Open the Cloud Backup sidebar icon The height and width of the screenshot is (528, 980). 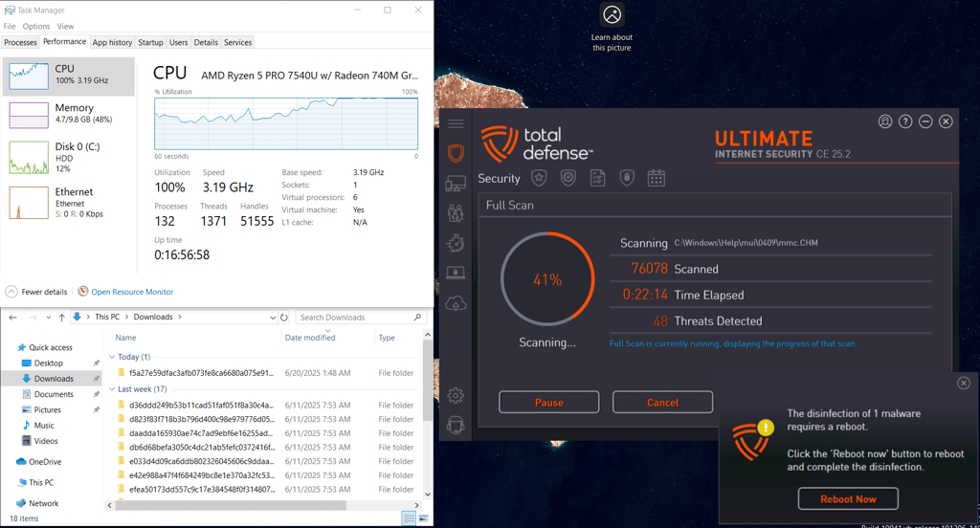[456, 303]
